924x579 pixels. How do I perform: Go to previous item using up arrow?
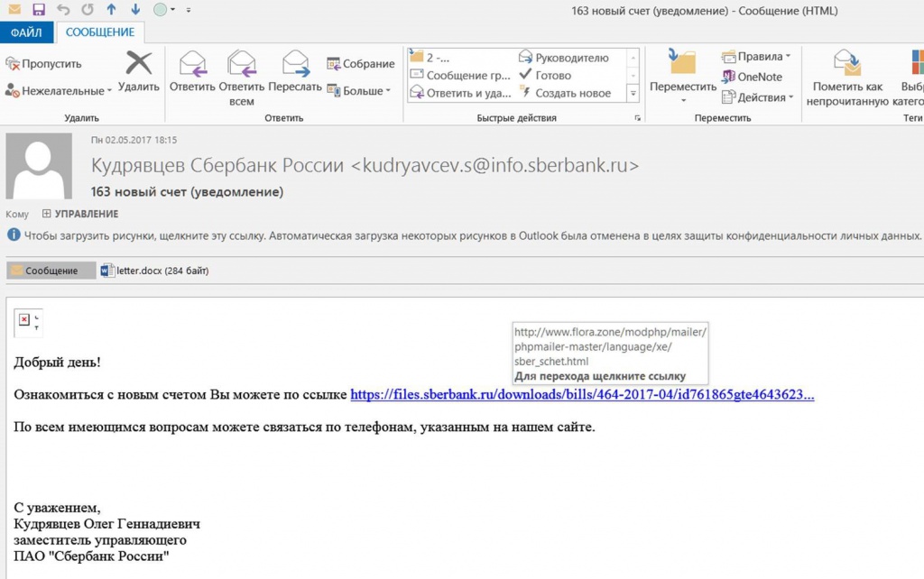tap(111, 9)
